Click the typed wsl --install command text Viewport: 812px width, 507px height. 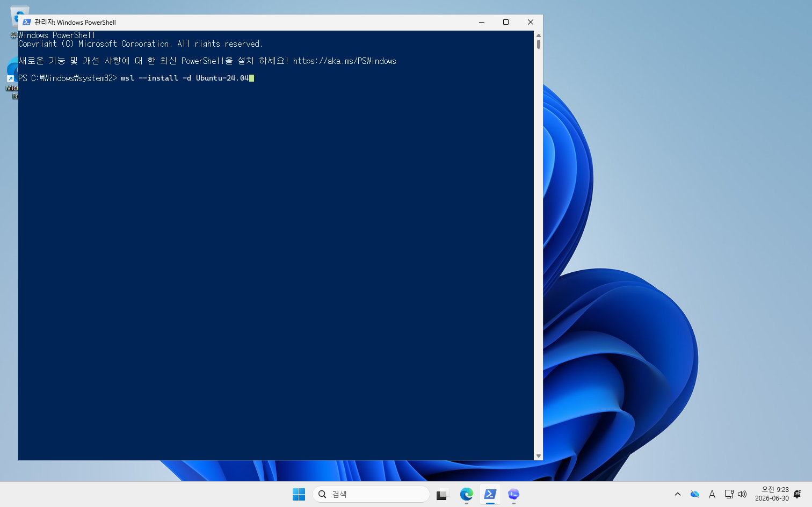tap(185, 78)
